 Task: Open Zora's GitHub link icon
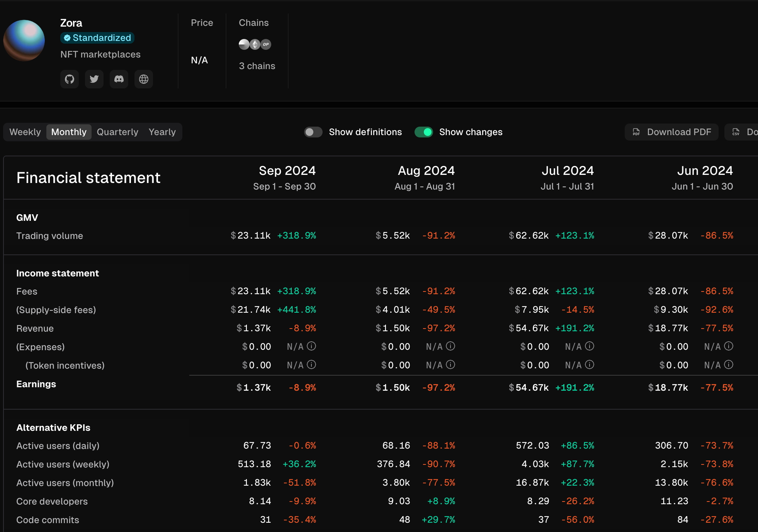click(x=70, y=79)
